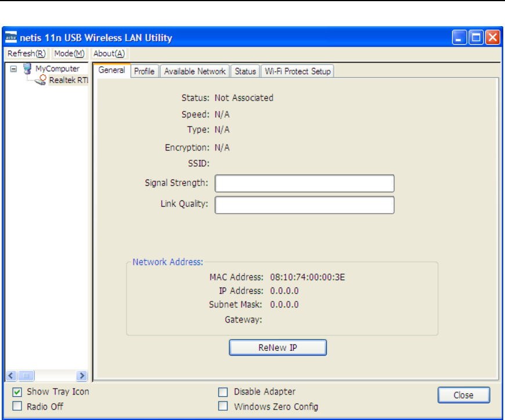The height and width of the screenshot is (420, 505).
Task: Click the Signal Strength progress bar
Action: (x=304, y=184)
